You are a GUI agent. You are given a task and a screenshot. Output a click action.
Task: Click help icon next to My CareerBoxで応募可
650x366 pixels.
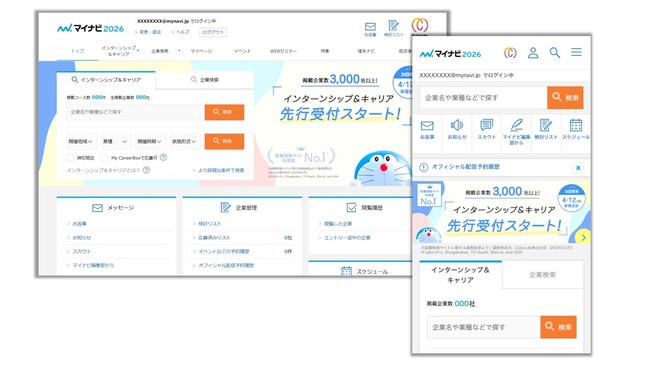(x=164, y=158)
